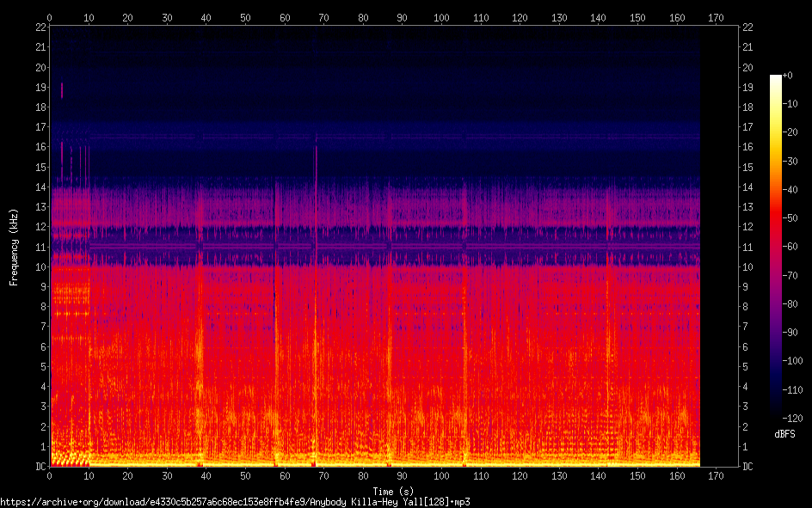This screenshot has width=812, height=508.
Task: Click the archive.org download URL text
Action: tap(235, 501)
